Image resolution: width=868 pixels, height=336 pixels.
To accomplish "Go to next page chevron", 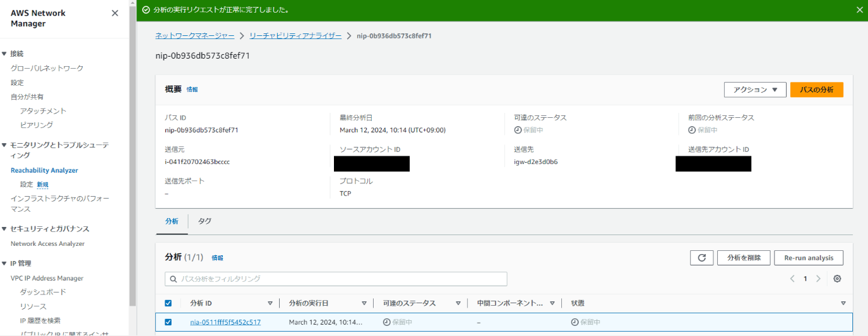I will click(x=818, y=279).
